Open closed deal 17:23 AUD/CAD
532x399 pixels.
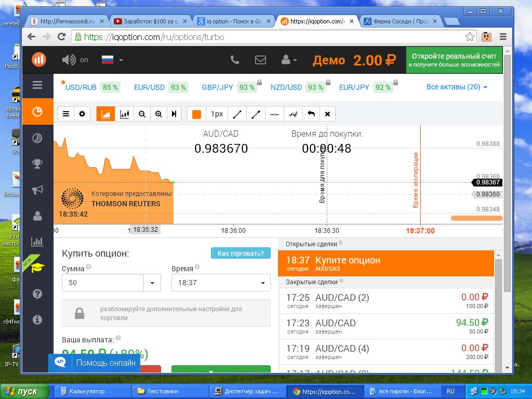click(x=386, y=326)
